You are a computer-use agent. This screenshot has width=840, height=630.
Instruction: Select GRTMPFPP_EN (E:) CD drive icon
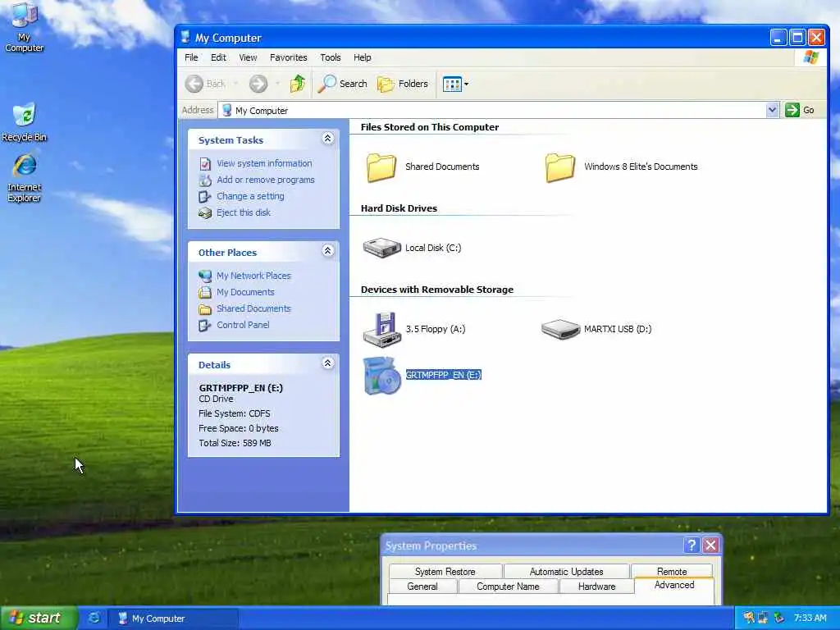pyautogui.click(x=381, y=376)
